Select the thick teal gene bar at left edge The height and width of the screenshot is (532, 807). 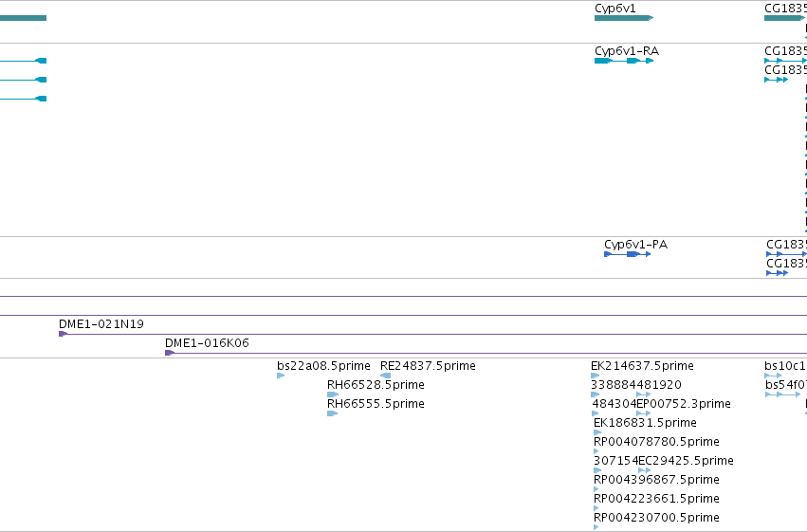pyautogui.click(x=23, y=18)
